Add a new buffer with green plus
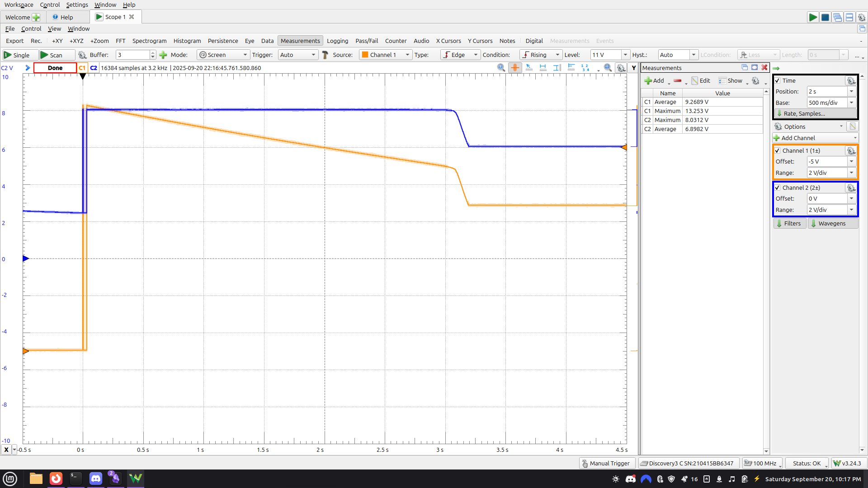 [x=163, y=55]
